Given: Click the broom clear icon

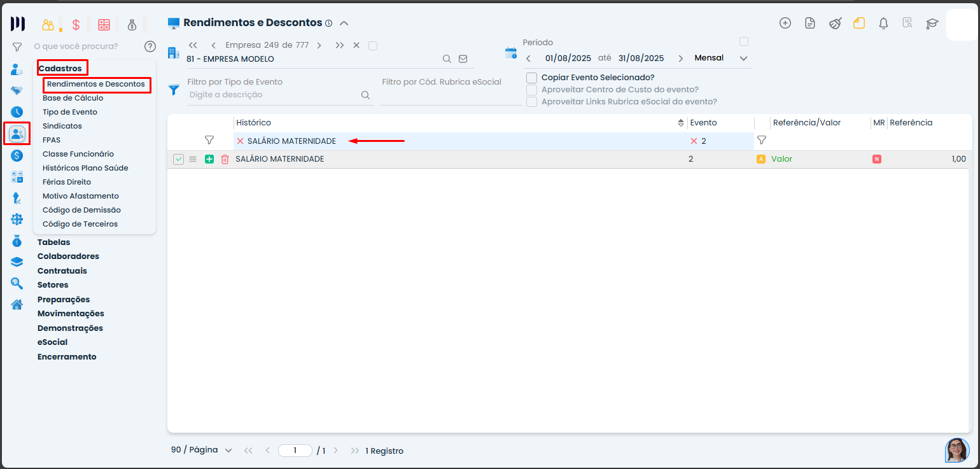Looking at the screenshot, I should [835, 24].
